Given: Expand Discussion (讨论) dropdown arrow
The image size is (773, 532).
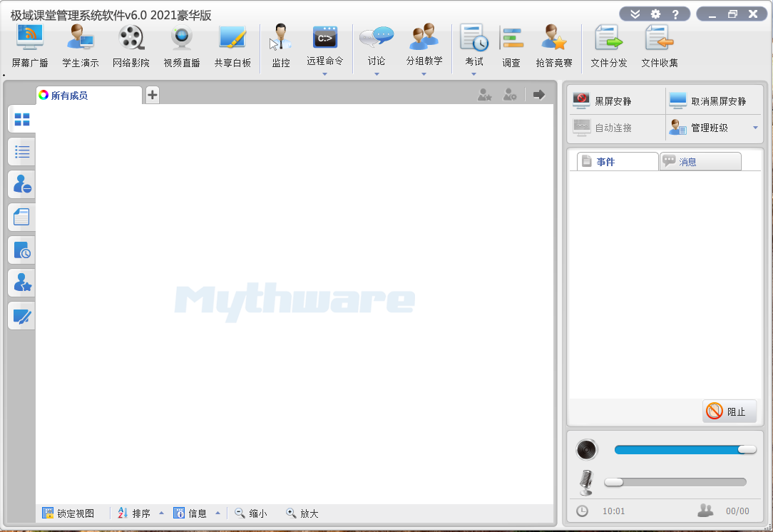Looking at the screenshot, I should point(377,74).
